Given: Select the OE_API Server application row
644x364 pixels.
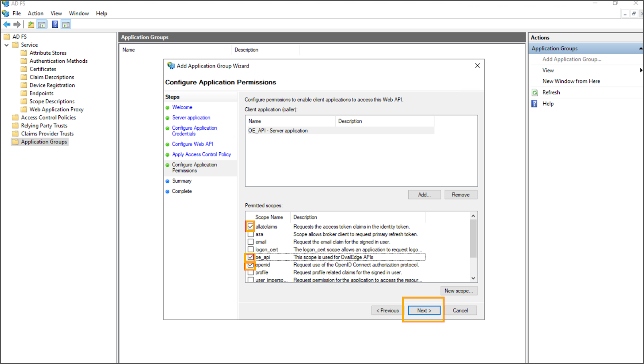Looking at the screenshot, I should click(278, 131).
